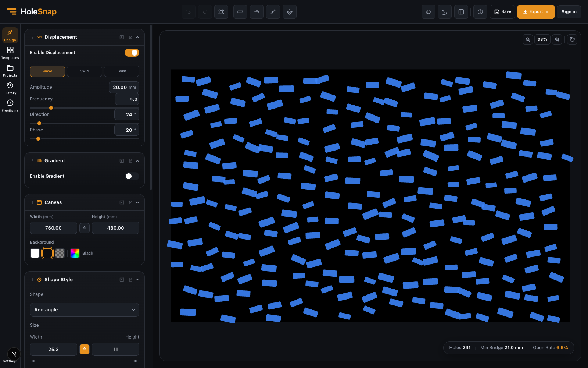This screenshot has height=368, width=588.
Task: Click the Canvas panel drag handle
Action: (x=32, y=202)
